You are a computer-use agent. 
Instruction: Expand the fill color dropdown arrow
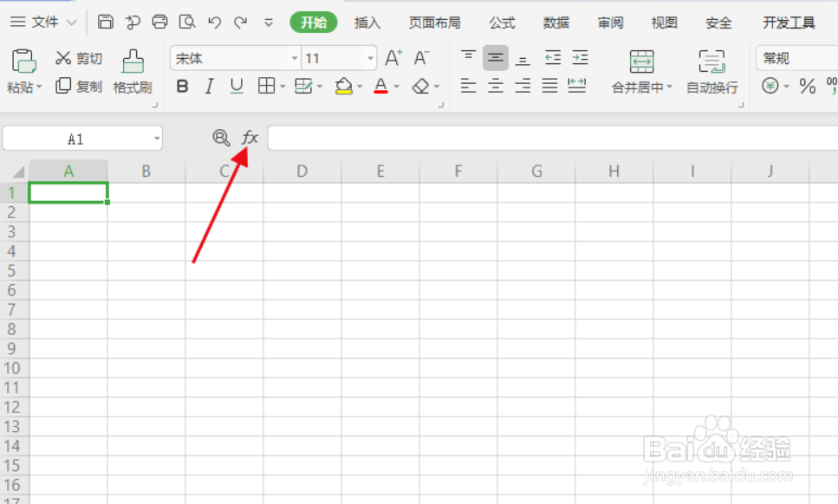pos(358,86)
